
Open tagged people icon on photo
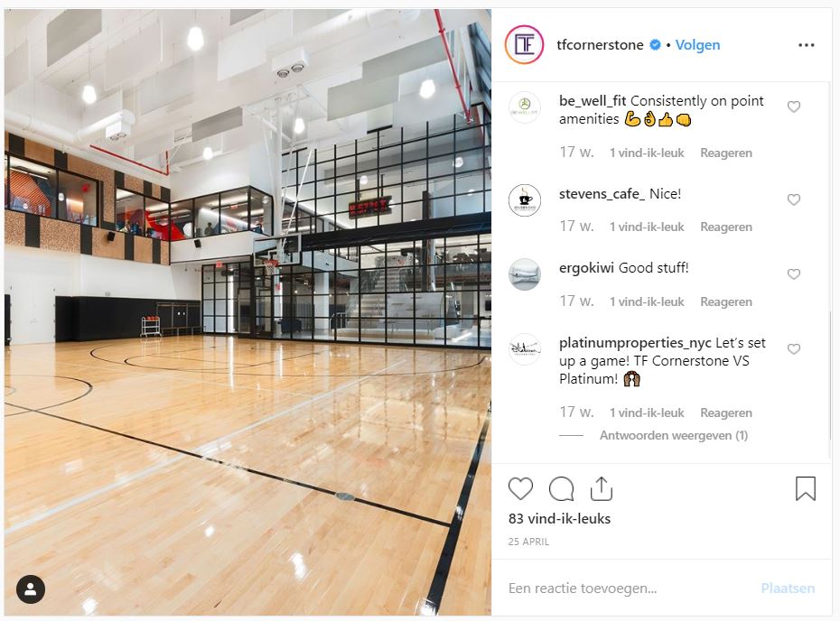point(31,589)
